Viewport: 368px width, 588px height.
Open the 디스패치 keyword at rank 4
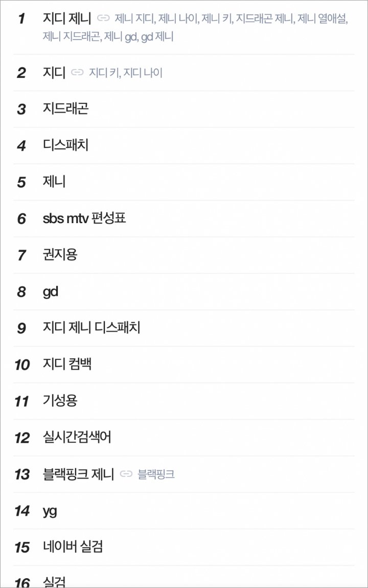(x=65, y=145)
